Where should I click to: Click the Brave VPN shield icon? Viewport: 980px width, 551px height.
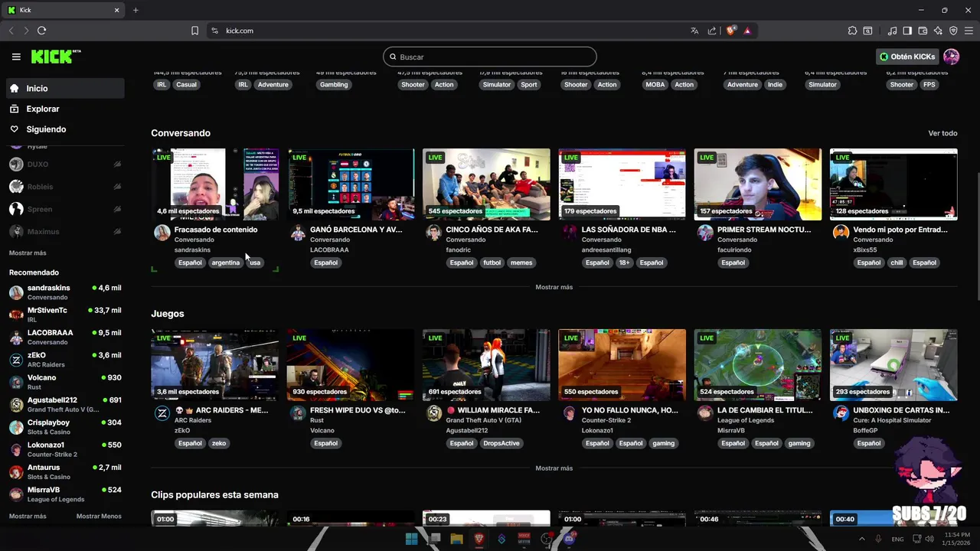[953, 31]
